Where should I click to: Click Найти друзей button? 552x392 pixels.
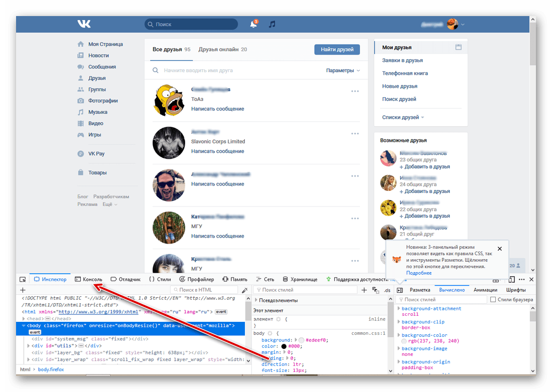[337, 50]
